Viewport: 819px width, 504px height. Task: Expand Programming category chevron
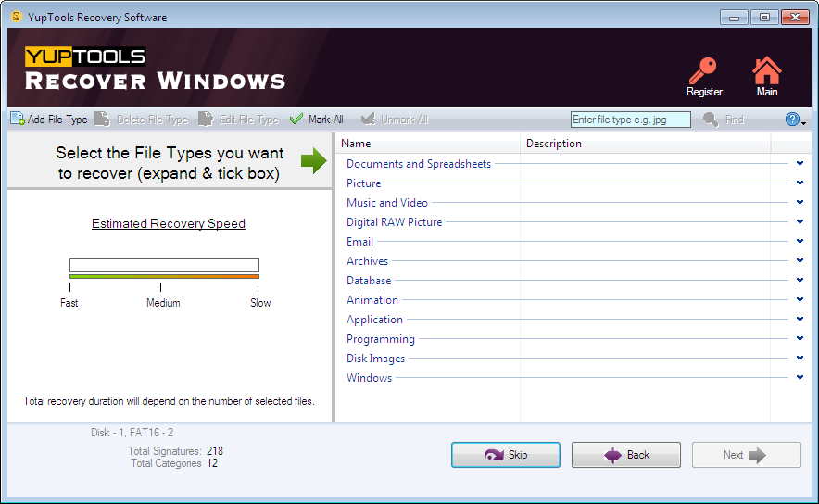[800, 338]
